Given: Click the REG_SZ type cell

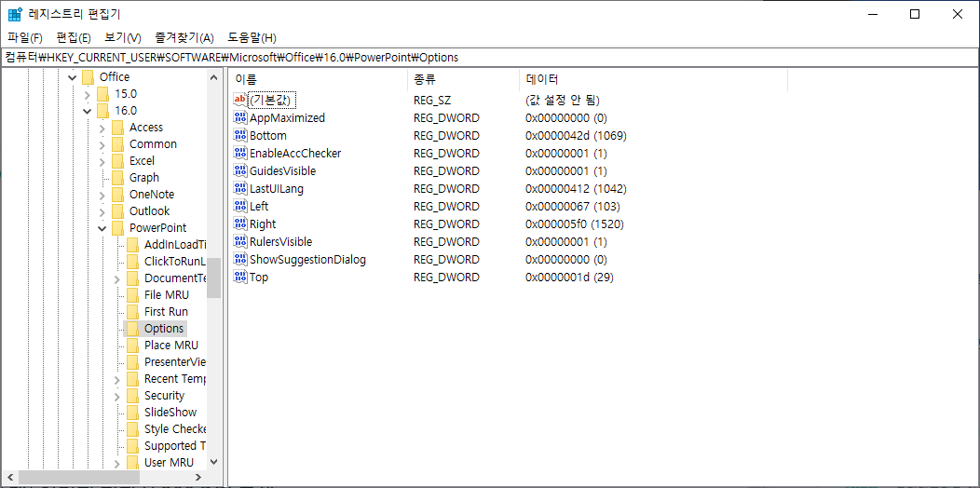Looking at the screenshot, I should [432, 100].
